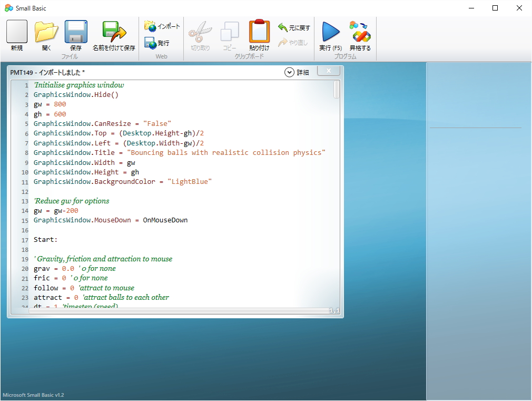This screenshot has width=532, height=401.
Task: Redo with the やり直し button
Action: click(293, 43)
